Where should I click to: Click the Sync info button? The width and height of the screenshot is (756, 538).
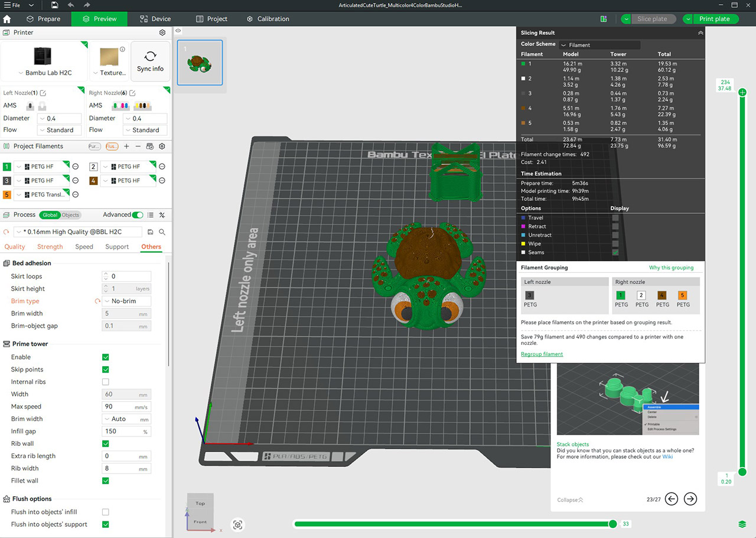pos(150,61)
